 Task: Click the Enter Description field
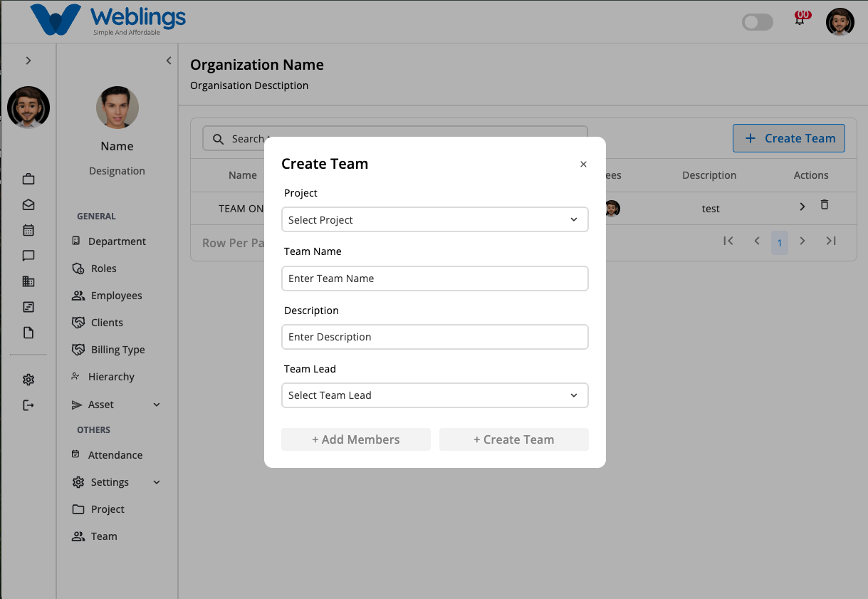[435, 337]
